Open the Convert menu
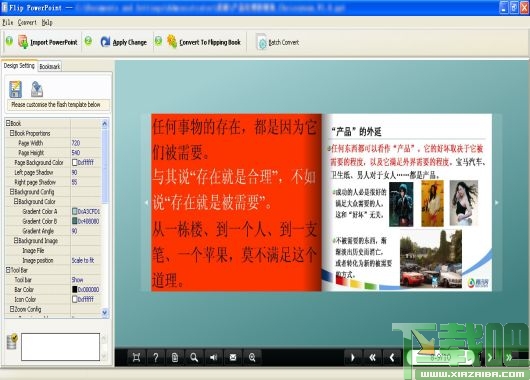 pyautogui.click(x=27, y=23)
